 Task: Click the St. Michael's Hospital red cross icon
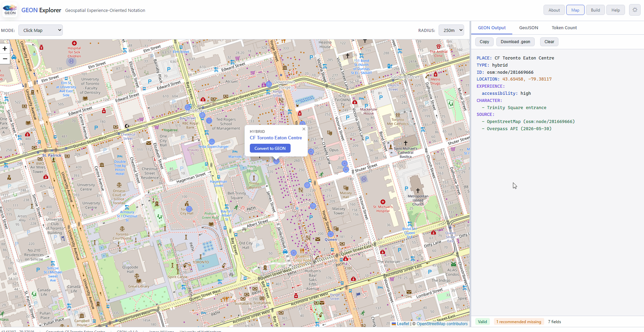(383, 202)
